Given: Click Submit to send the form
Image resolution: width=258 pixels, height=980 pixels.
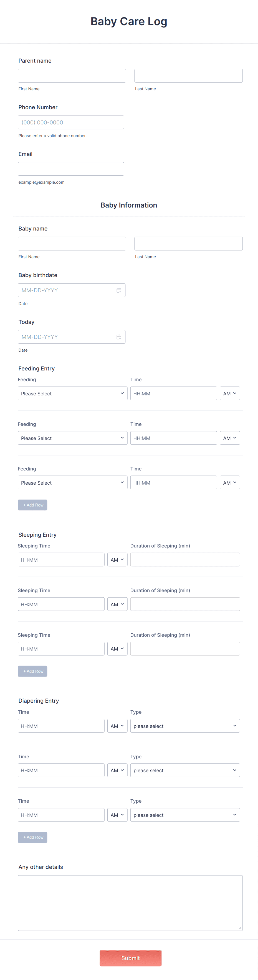Looking at the screenshot, I should click(x=130, y=958).
